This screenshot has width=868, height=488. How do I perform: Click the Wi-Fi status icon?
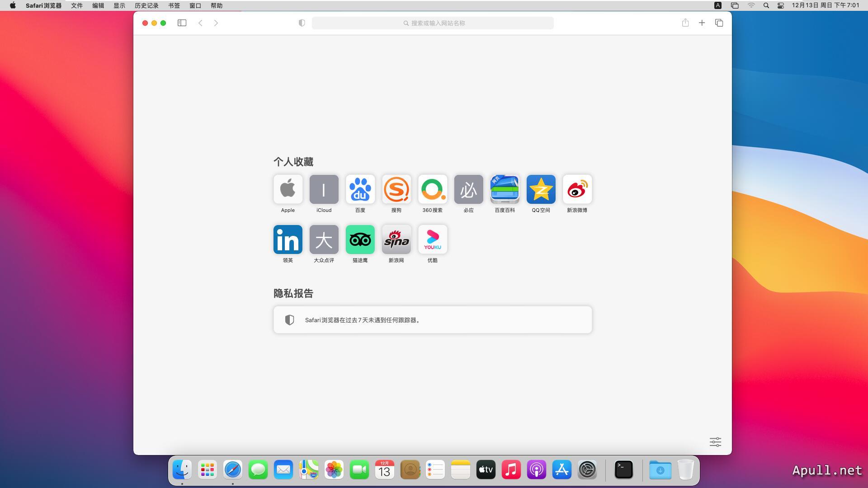pyautogui.click(x=751, y=5)
